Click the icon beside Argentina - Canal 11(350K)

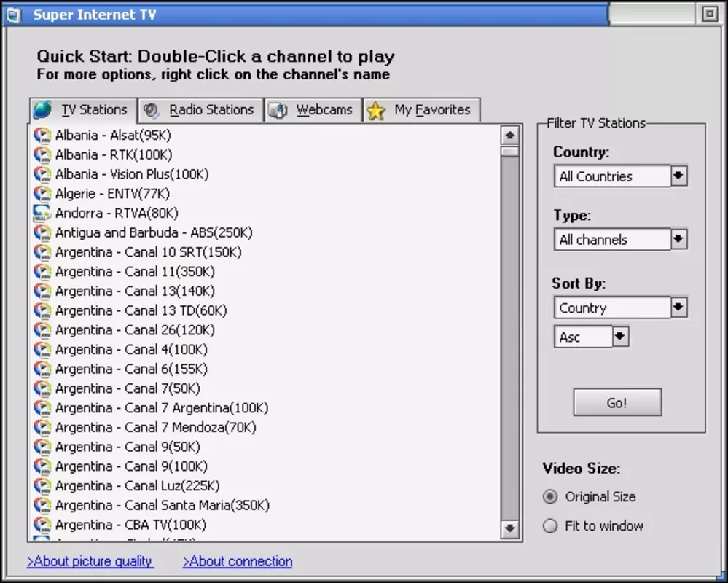coord(42,272)
